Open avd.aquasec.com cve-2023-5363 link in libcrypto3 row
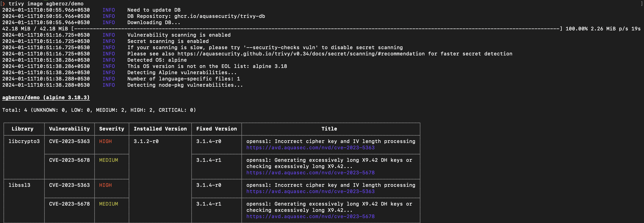The image size is (644, 223). 310,147
